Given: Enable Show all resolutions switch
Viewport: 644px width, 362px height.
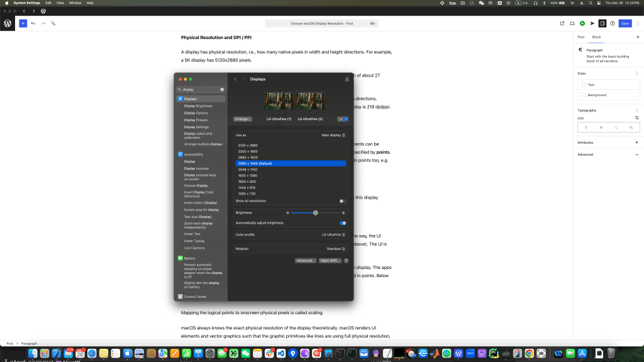Looking at the screenshot, I should [x=342, y=201].
